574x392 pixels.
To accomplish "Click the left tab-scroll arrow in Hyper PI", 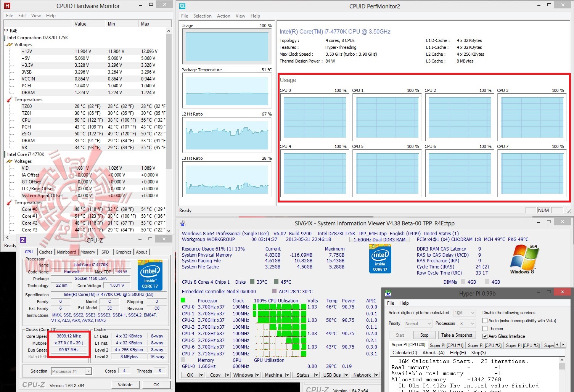I will [557, 345].
